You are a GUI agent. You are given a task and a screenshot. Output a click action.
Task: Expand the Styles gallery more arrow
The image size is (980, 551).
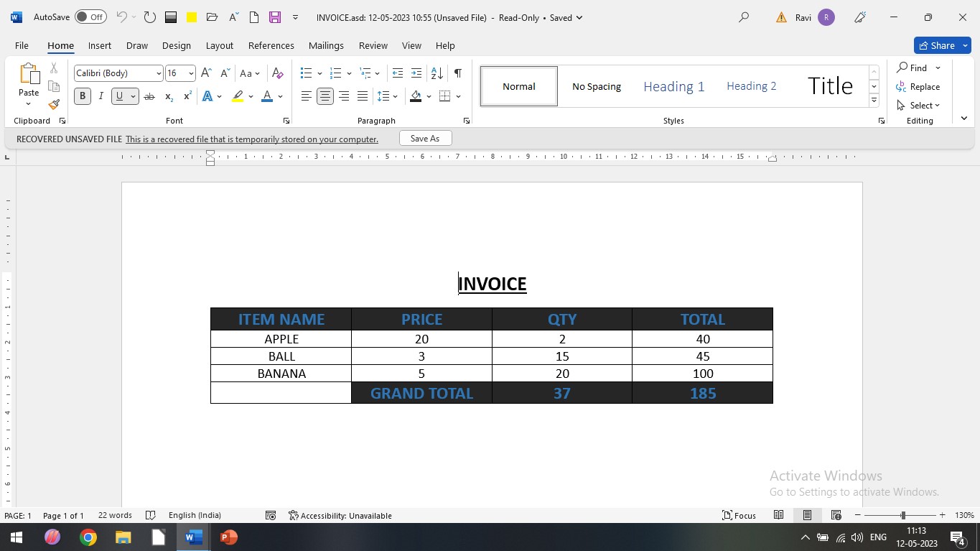pos(874,101)
